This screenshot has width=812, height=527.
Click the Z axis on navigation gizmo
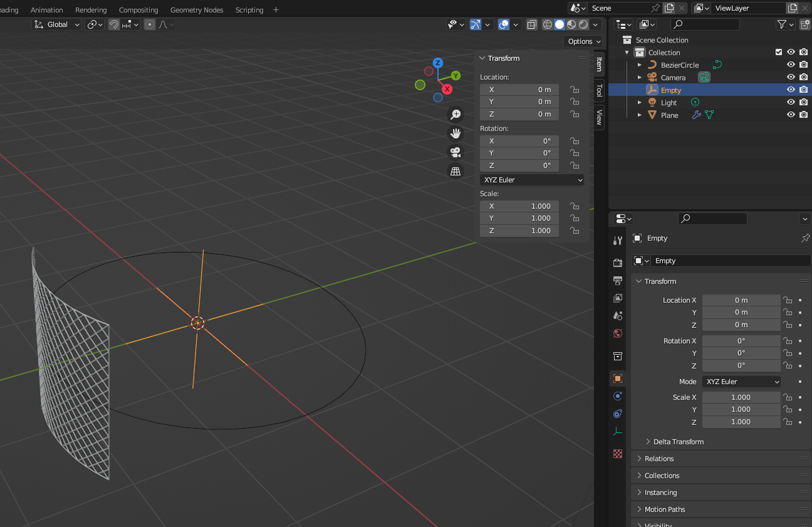tap(438, 63)
